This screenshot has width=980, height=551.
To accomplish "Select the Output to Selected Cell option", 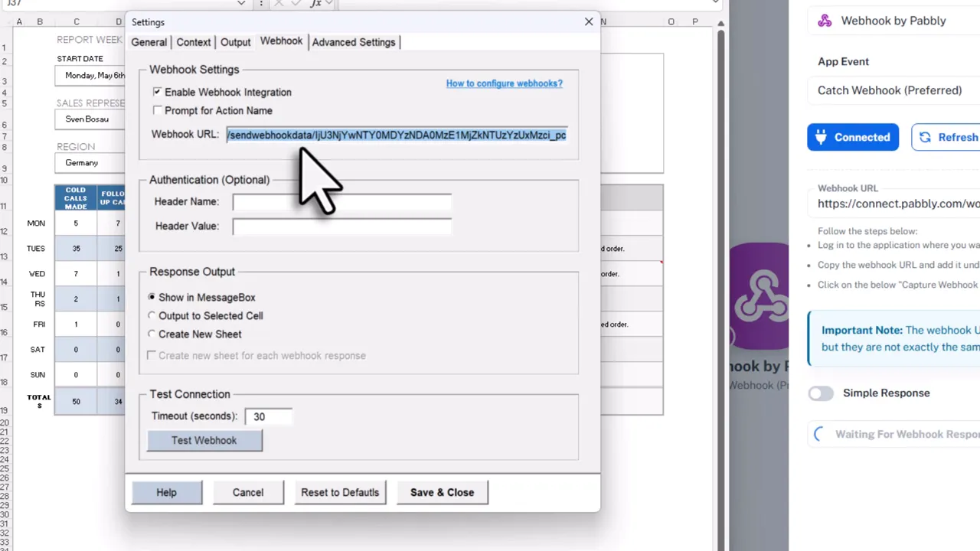I will [152, 315].
